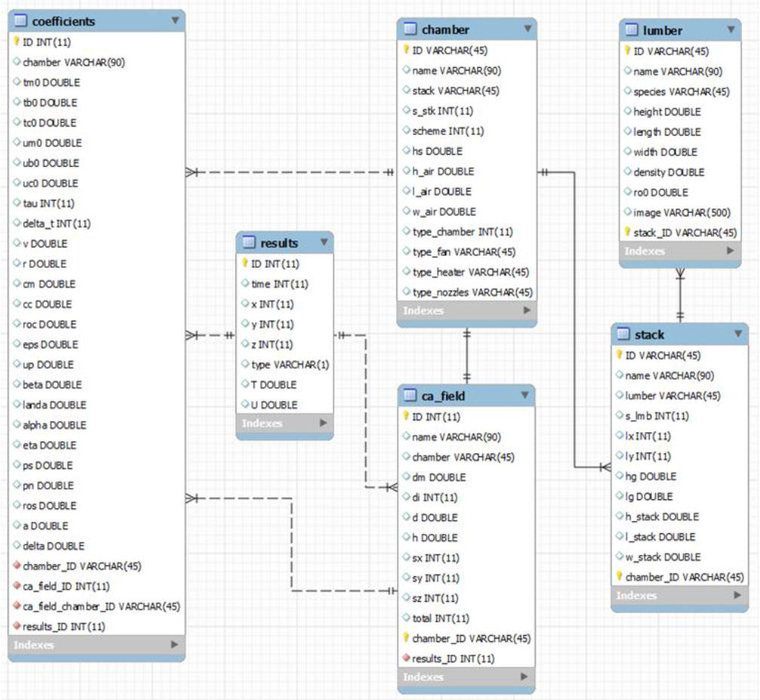
Task: Select the total INT(11) column in ca_field
Action: click(x=440, y=619)
